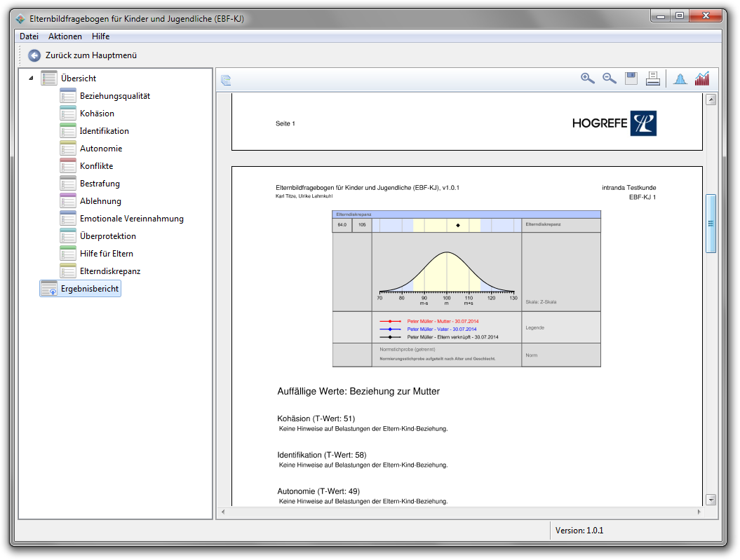The height and width of the screenshot is (560, 740).
Task: Save the report using the floppy disk icon
Action: 631,78
